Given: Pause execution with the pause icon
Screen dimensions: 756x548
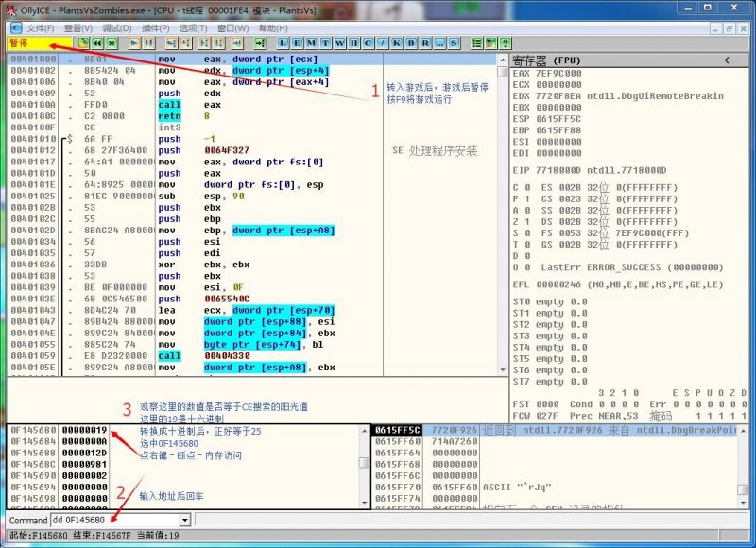Looking at the screenshot, I should (149, 43).
